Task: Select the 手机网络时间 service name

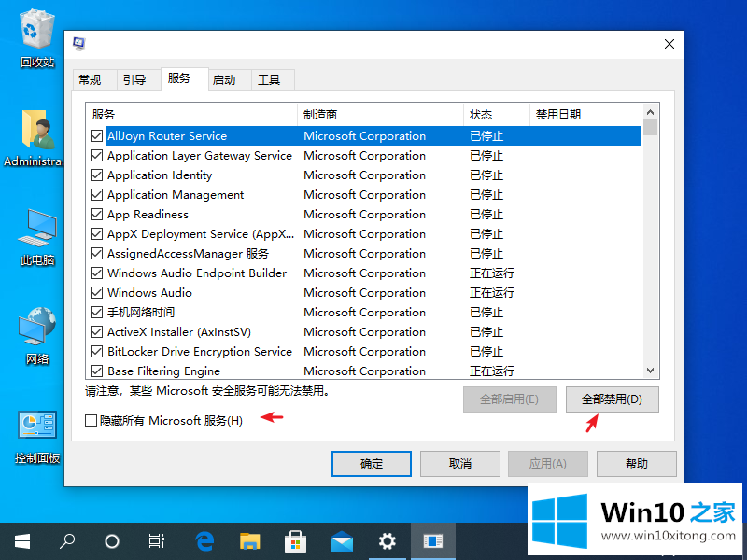Action: pyautogui.click(x=141, y=313)
